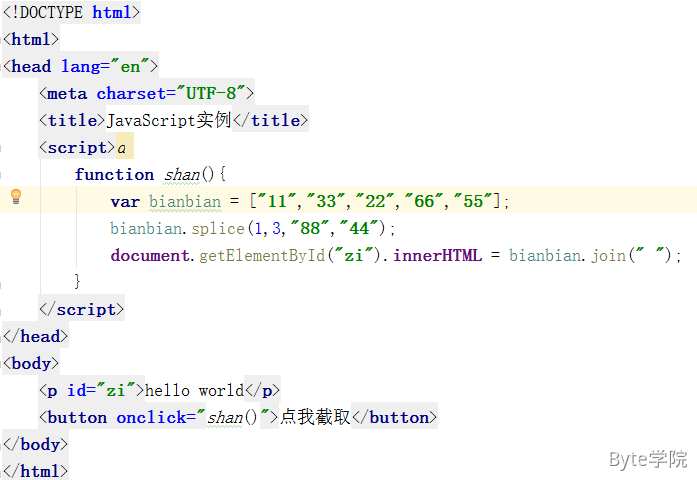Click the "88" argument in splice
Image resolution: width=697 pixels, height=480 pixels.
310,228
